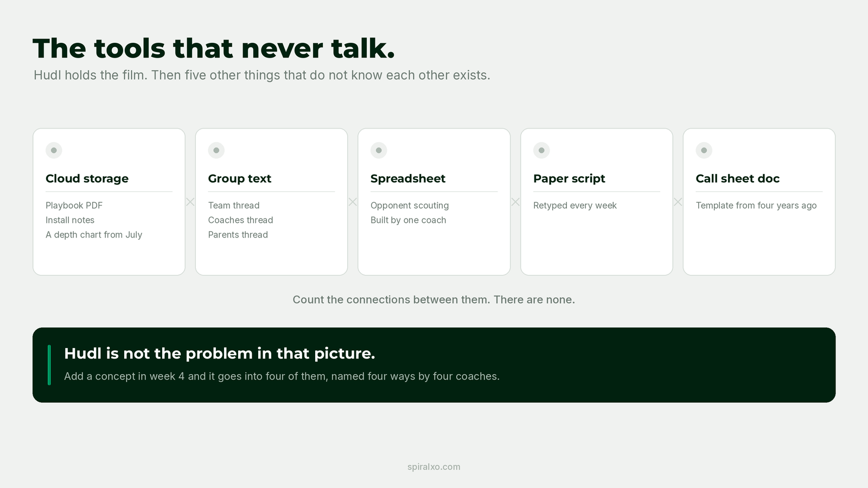The height and width of the screenshot is (488, 868).
Task: Click the "Cloud storage" card heading
Action: [87, 178]
